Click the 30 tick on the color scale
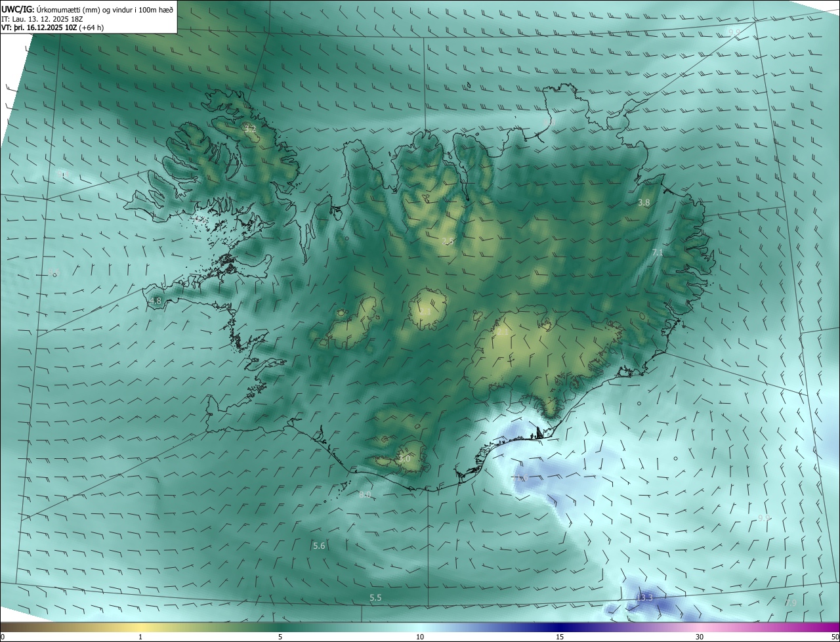 700,637
